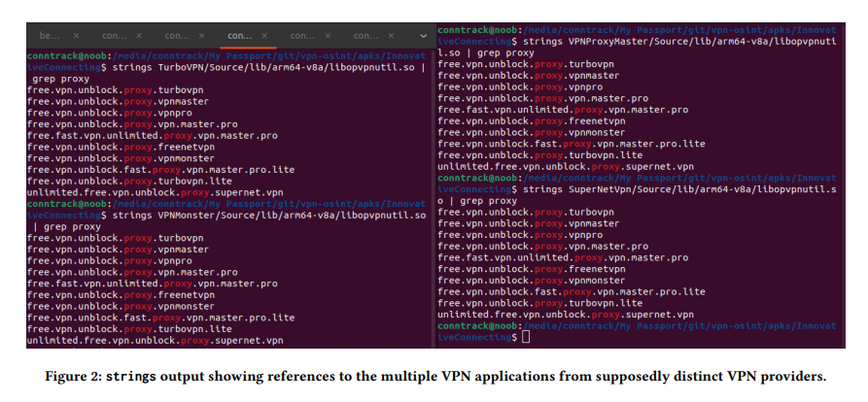Select 'free.vpn.unblock.proxy.freenetvpn' in VPNProxyMaster output
Viewport: 868px width, 402px height.
(531, 121)
